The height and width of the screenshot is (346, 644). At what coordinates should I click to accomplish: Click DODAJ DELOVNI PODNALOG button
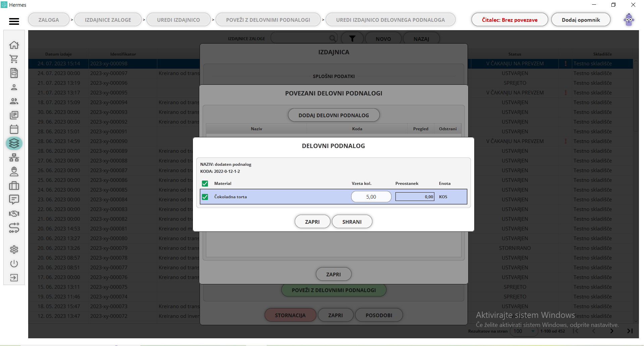pyautogui.click(x=334, y=115)
